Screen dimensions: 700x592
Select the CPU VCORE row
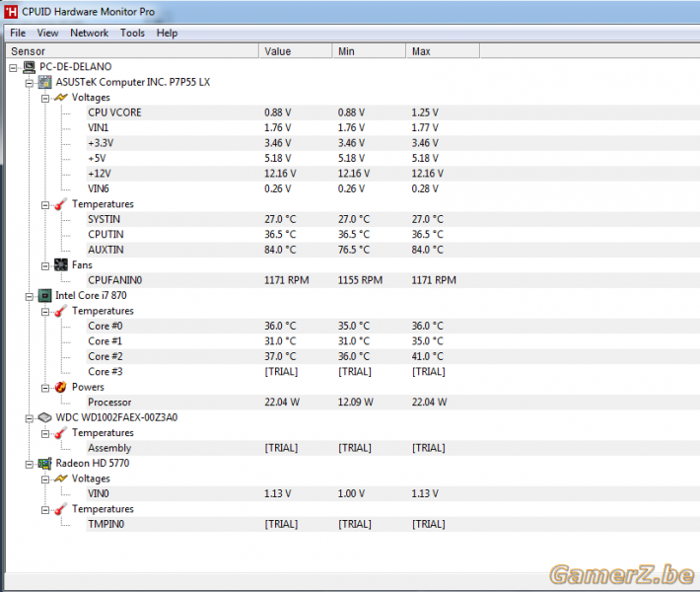392,112
